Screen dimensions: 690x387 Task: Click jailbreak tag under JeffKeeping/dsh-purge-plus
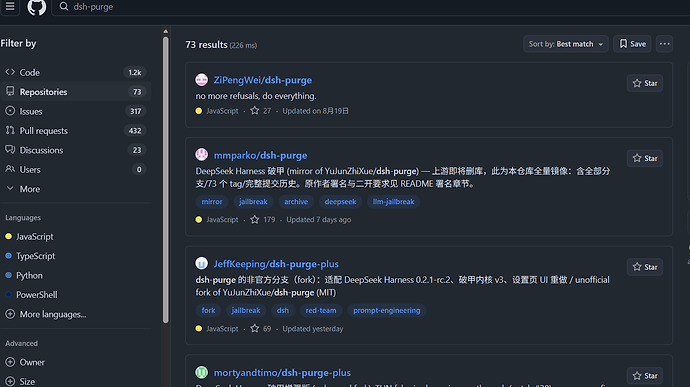[246, 310]
